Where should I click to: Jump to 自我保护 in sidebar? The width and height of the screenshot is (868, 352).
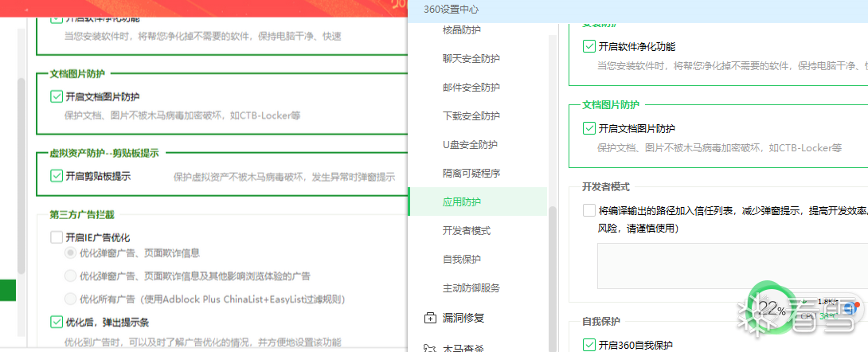click(462, 260)
